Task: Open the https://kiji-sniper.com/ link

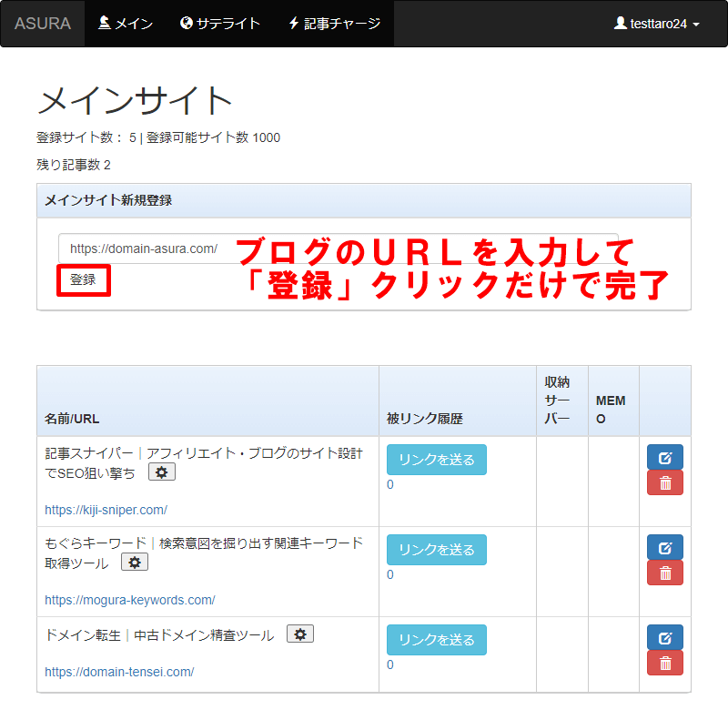Action: 106,510
